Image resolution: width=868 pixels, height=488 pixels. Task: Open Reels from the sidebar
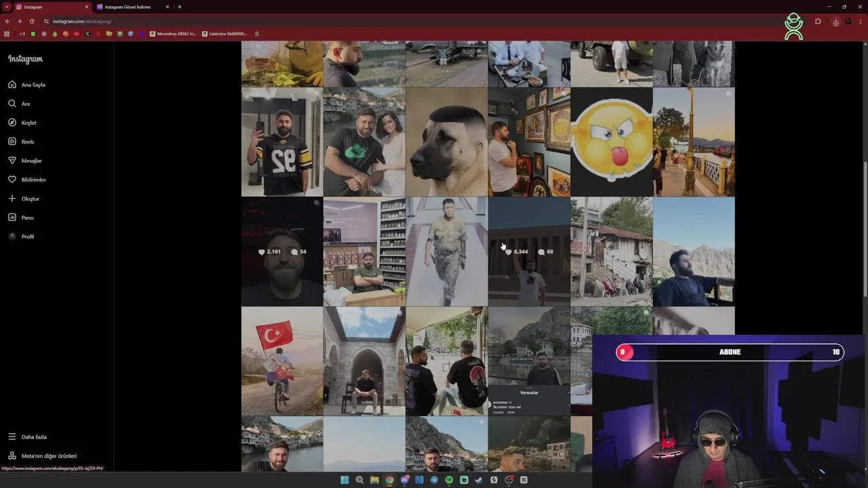click(21, 142)
